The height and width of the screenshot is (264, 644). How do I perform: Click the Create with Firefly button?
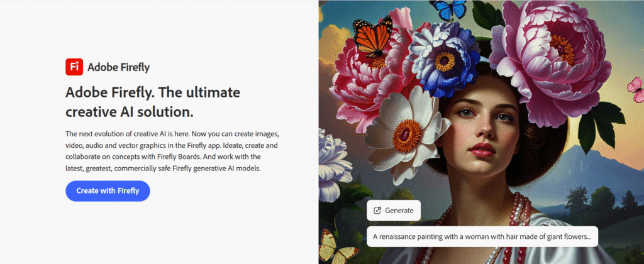108,191
